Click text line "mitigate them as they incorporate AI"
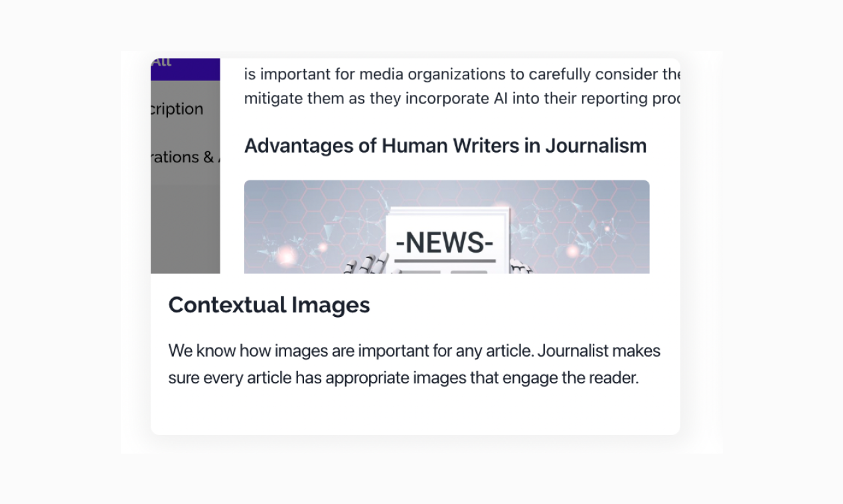The image size is (843, 504). [x=462, y=98]
